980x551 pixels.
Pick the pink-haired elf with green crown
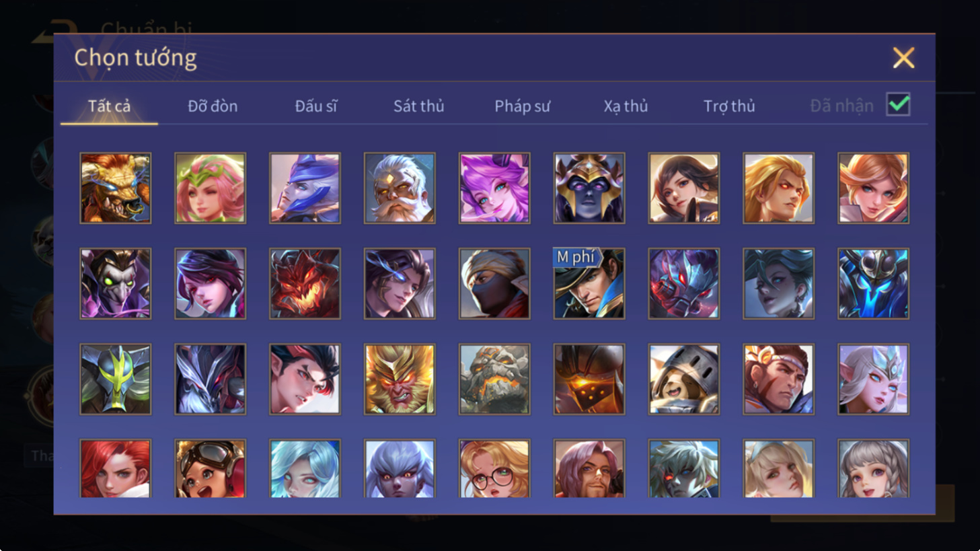click(x=211, y=188)
